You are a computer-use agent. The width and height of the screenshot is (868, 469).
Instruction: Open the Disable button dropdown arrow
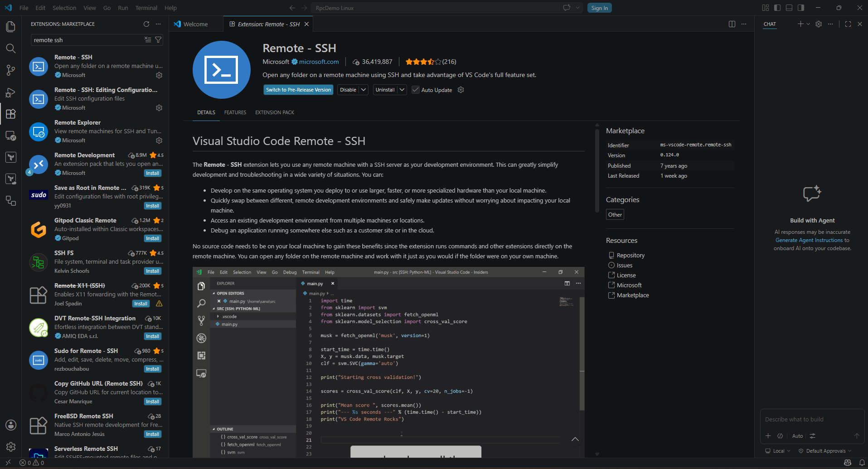coord(364,90)
